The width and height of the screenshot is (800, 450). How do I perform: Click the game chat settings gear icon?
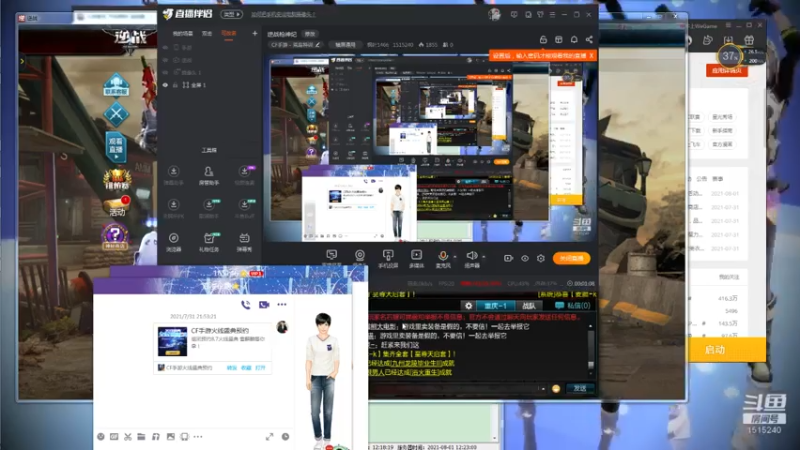tap(468, 306)
